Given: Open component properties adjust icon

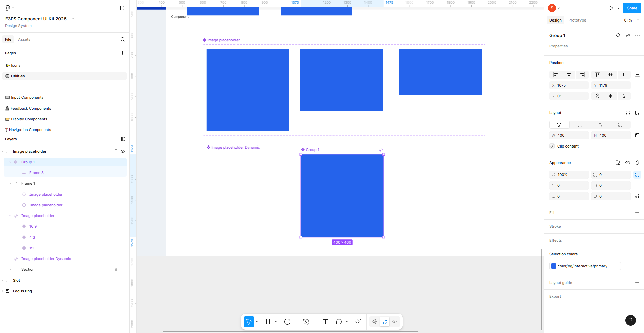Looking at the screenshot, I should (628, 35).
